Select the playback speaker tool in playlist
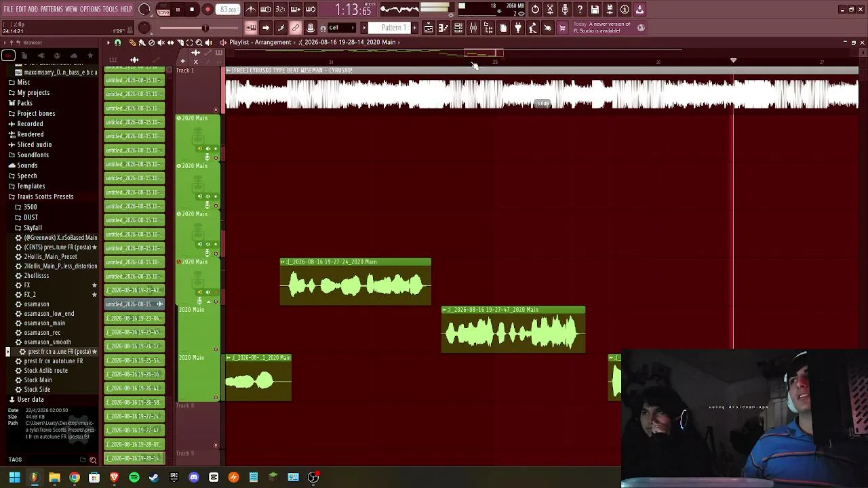Viewport: 868px width, 488px height. click(x=208, y=43)
